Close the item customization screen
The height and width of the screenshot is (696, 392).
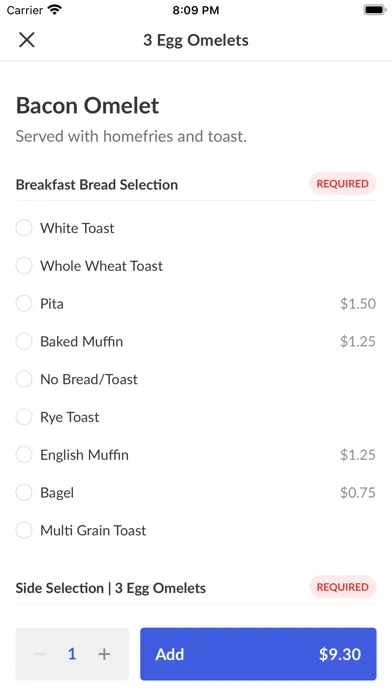(x=27, y=40)
